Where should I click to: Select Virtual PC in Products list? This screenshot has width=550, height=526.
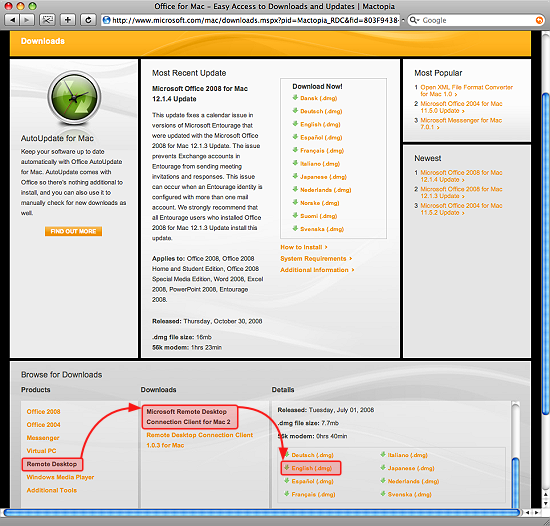41,451
